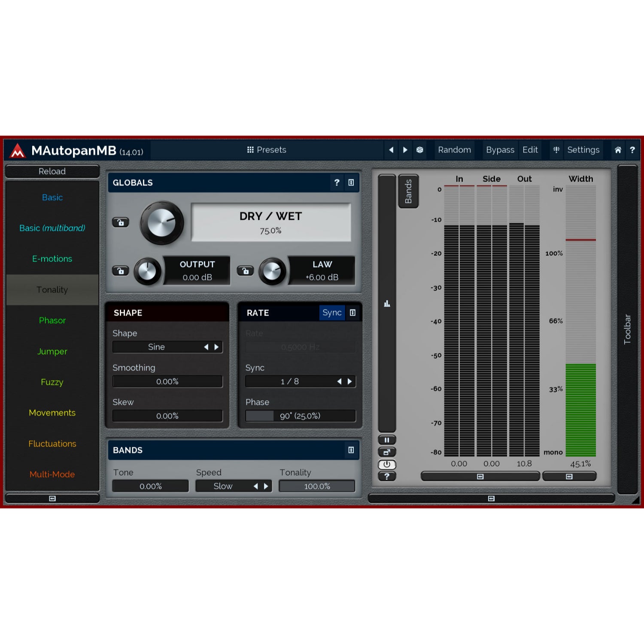
Task: Select the Phasor preset tab
Action: tap(52, 320)
